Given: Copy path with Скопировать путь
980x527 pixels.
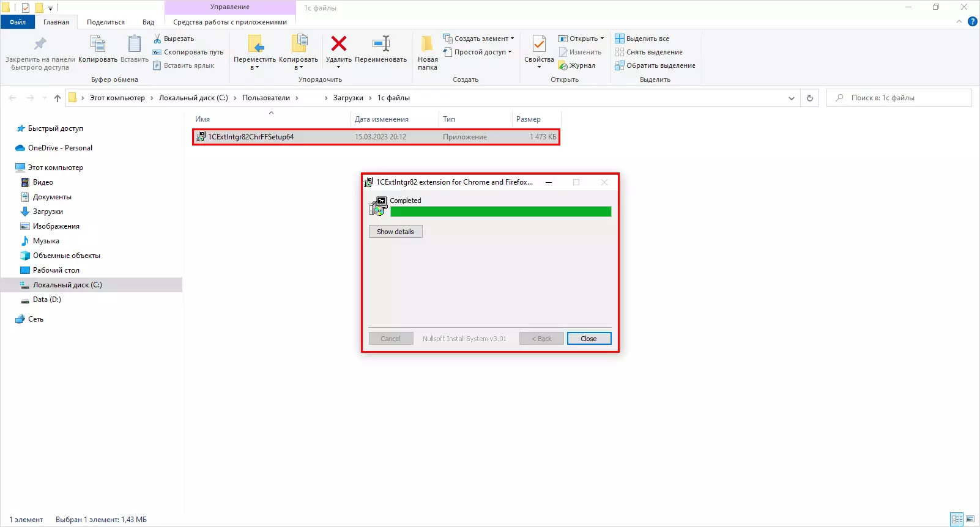Looking at the screenshot, I should click(188, 52).
